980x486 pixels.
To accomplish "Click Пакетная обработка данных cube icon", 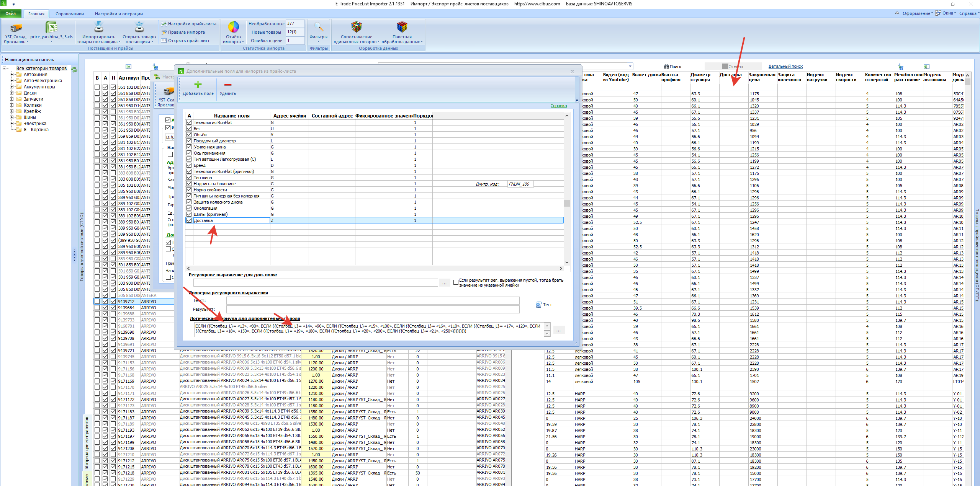I will 402,27.
